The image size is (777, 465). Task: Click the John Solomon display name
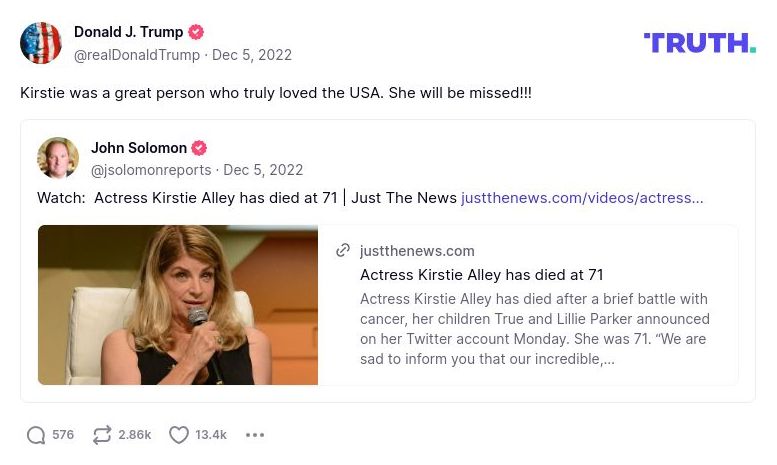pos(139,148)
